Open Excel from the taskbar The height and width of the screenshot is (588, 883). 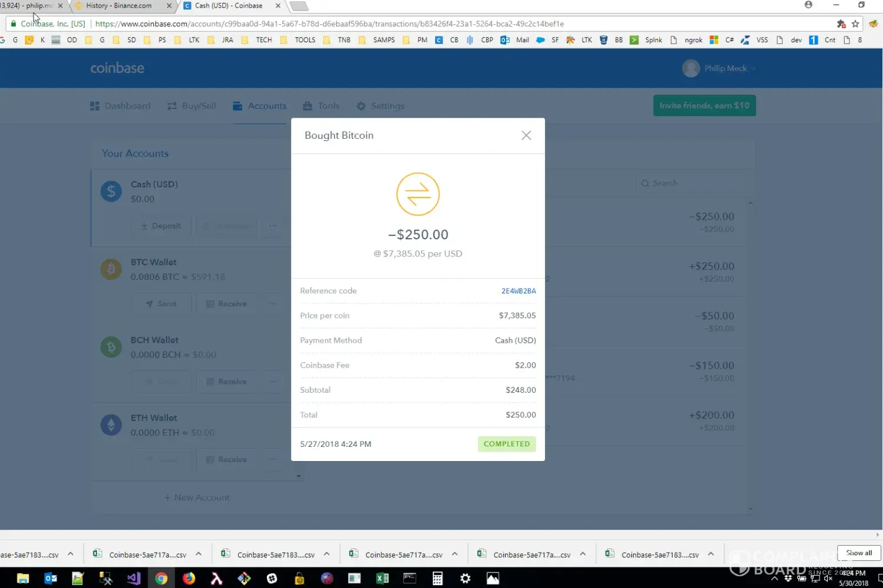(x=382, y=579)
